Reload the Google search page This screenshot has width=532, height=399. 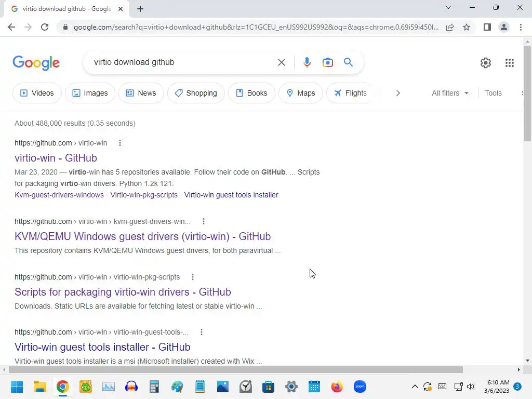(45, 27)
